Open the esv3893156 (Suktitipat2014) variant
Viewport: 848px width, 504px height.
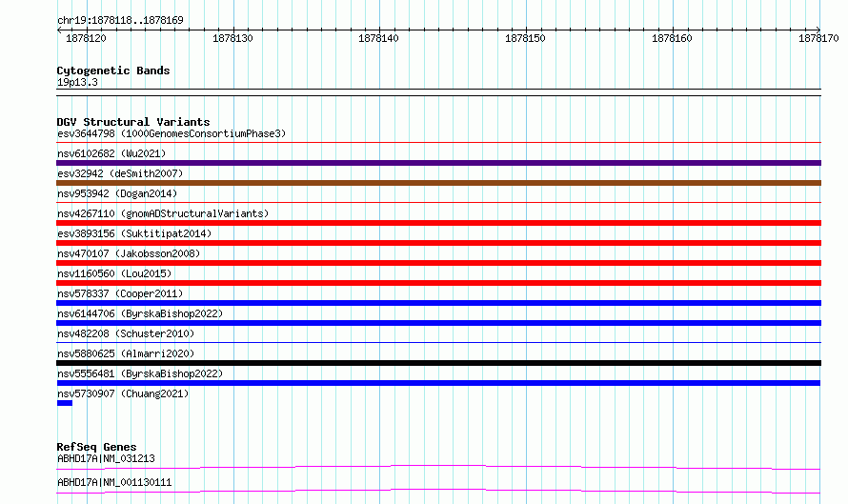coord(134,233)
